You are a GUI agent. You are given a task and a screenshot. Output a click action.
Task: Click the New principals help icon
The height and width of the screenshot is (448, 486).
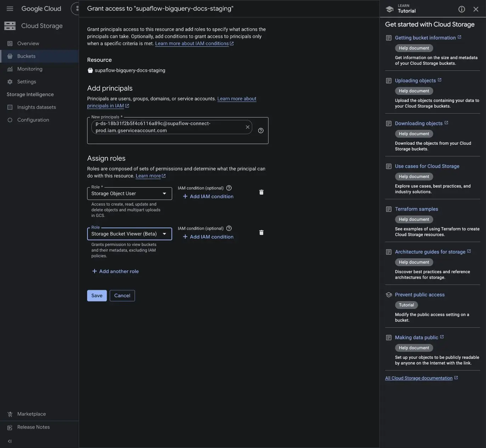pyautogui.click(x=261, y=131)
